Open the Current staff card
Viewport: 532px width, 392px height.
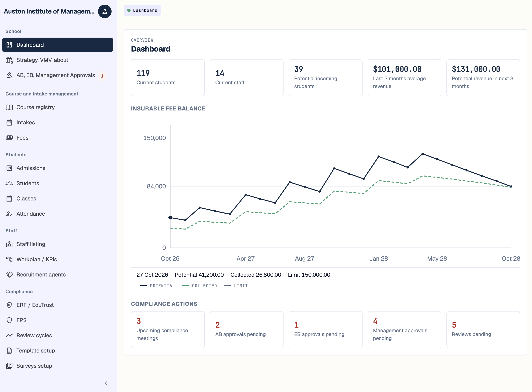coord(247,78)
